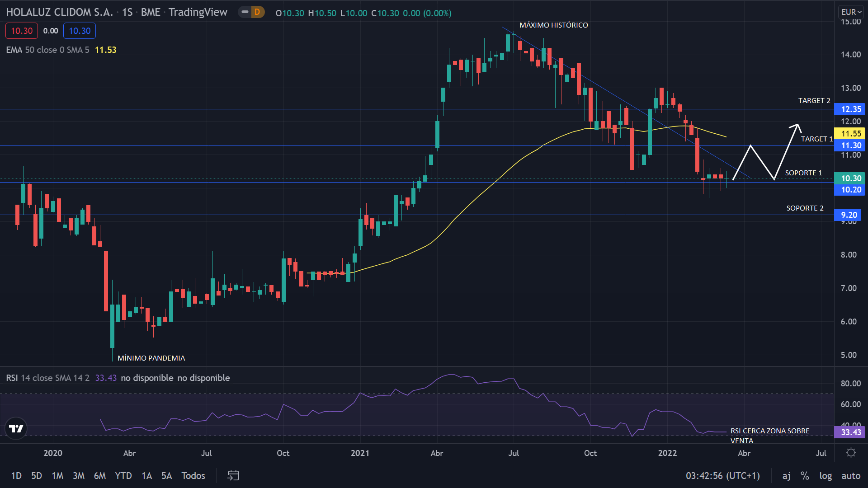Click the TradingView logo icon
Image resolution: width=868 pixels, height=488 pixels.
(16, 428)
